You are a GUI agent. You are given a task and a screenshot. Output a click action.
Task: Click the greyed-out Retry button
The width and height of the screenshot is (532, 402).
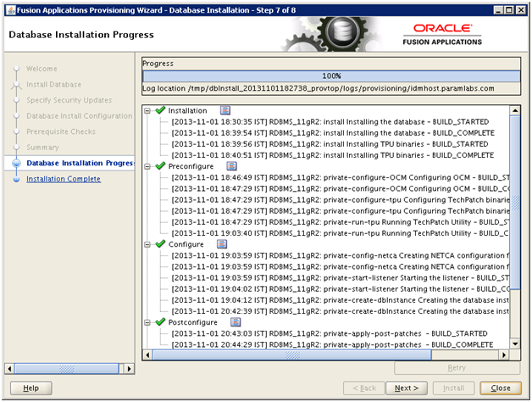[x=457, y=368]
